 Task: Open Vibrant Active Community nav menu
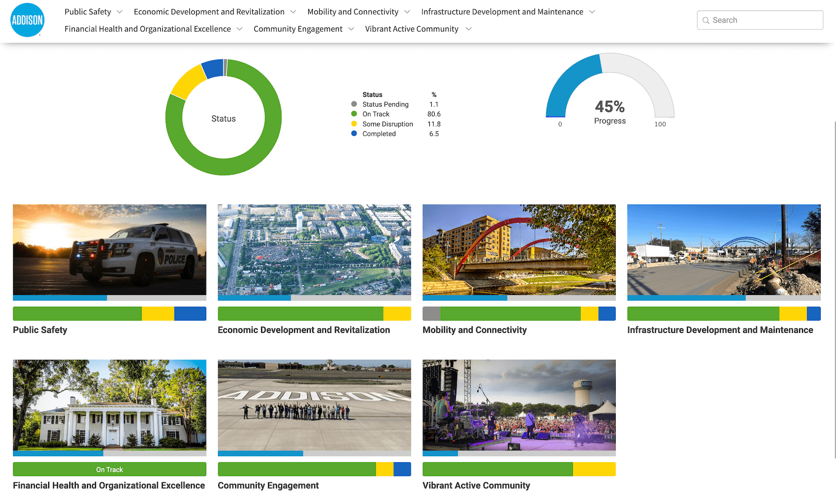(x=412, y=29)
